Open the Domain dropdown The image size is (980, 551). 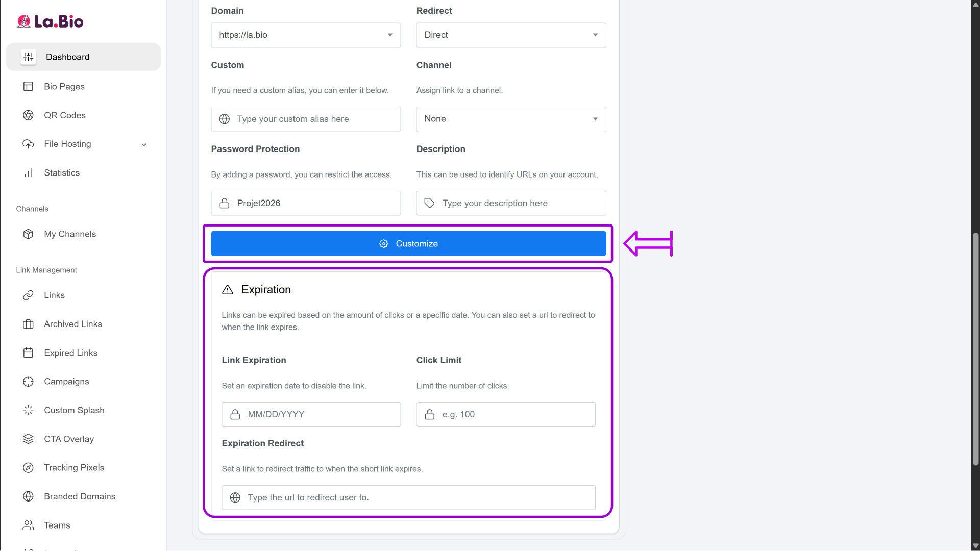(306, 35)
